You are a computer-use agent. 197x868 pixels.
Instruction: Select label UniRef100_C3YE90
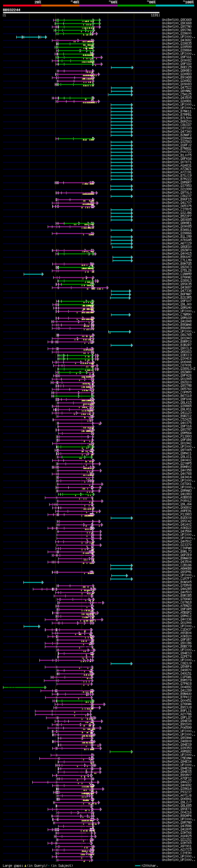tap(177, 853)
